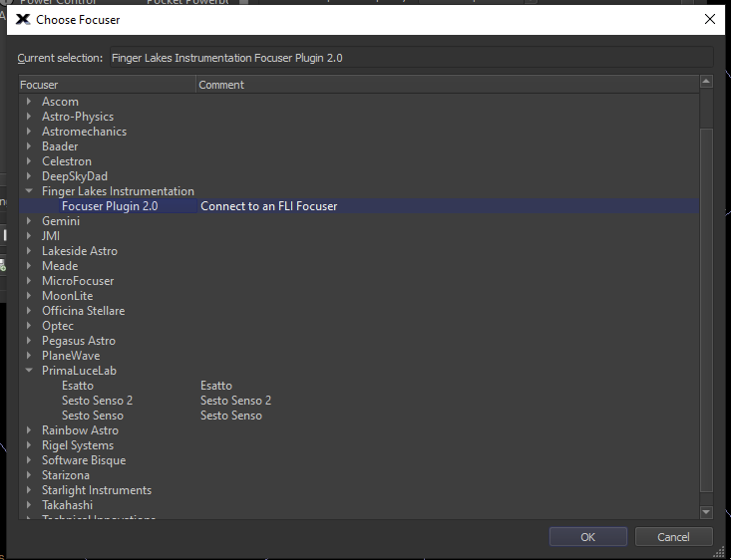Expand the Astromechanics group arrow
The image size is (731, 560).
(x=29, y=131)
